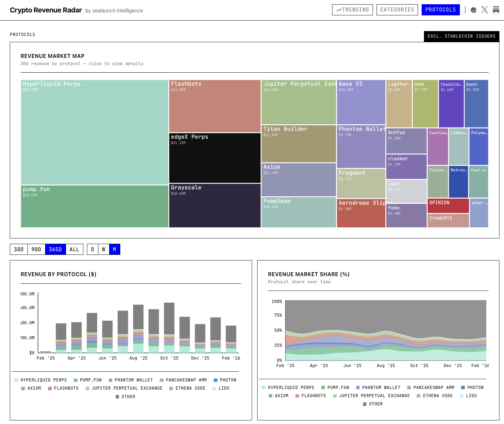Viewport: 504px width, 424px height.
Task: Open the Hyperliquid Perps treemap tile details
Action: [x=94, y=131]
